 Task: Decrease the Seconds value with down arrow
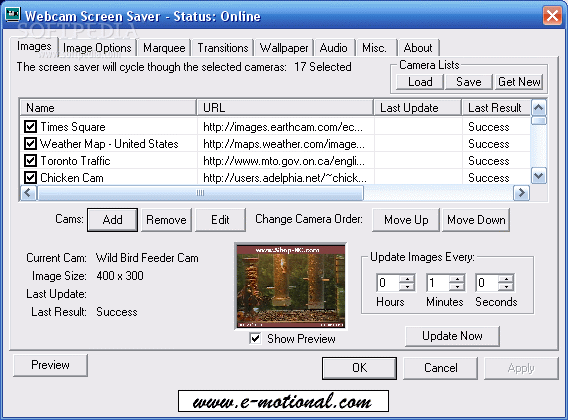click(x=506, y=287)
